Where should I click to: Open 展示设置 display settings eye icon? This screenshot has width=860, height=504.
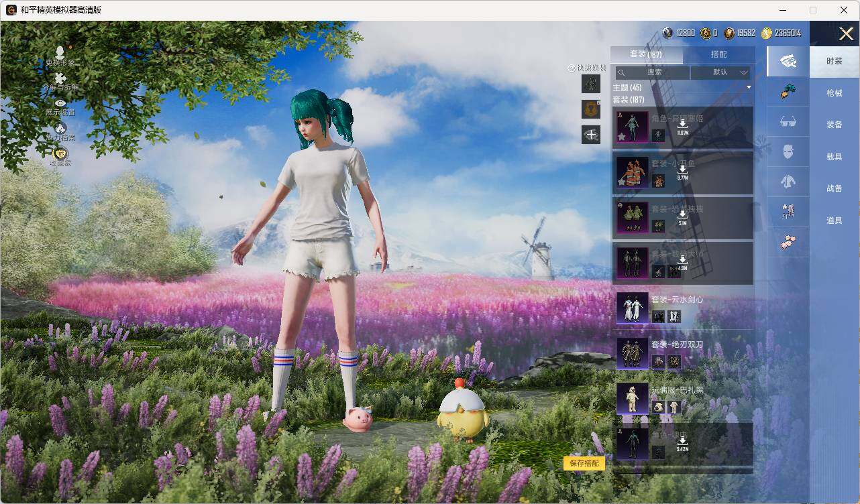60,103
